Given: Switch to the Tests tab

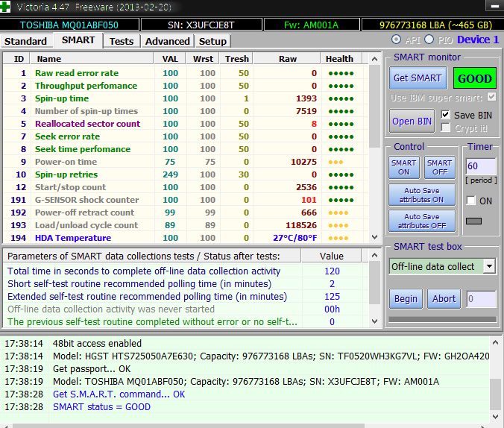Looking at the screenshot, I should click(122, 41).
